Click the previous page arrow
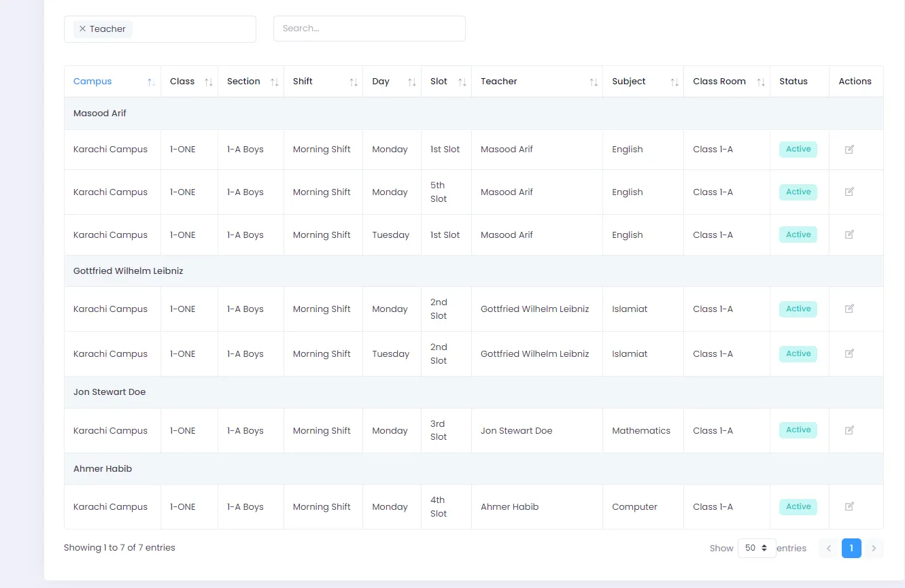The width and height of the screenshot is (905, 588). [x=828, y=548]
